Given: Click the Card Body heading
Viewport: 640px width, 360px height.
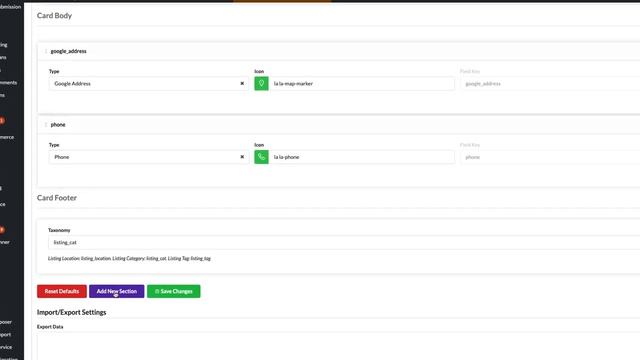Looking at the screenshot, I should tap(54, 16).
